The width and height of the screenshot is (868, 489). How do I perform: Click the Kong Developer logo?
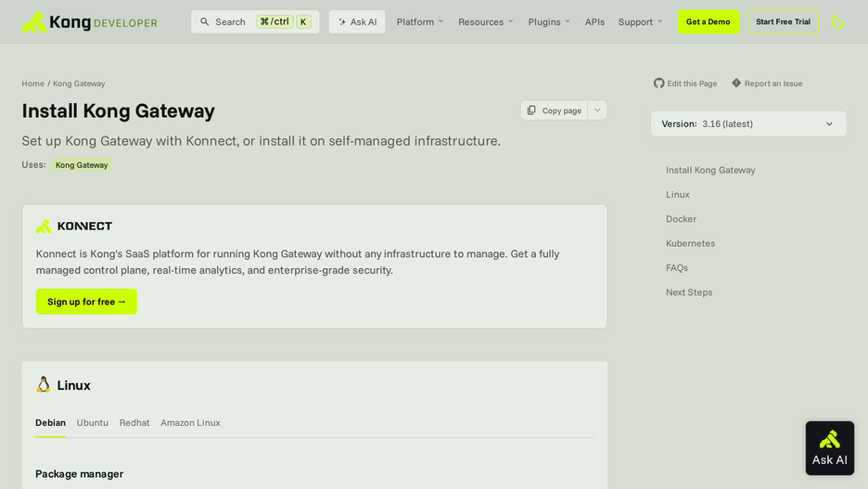coord(90,22)
